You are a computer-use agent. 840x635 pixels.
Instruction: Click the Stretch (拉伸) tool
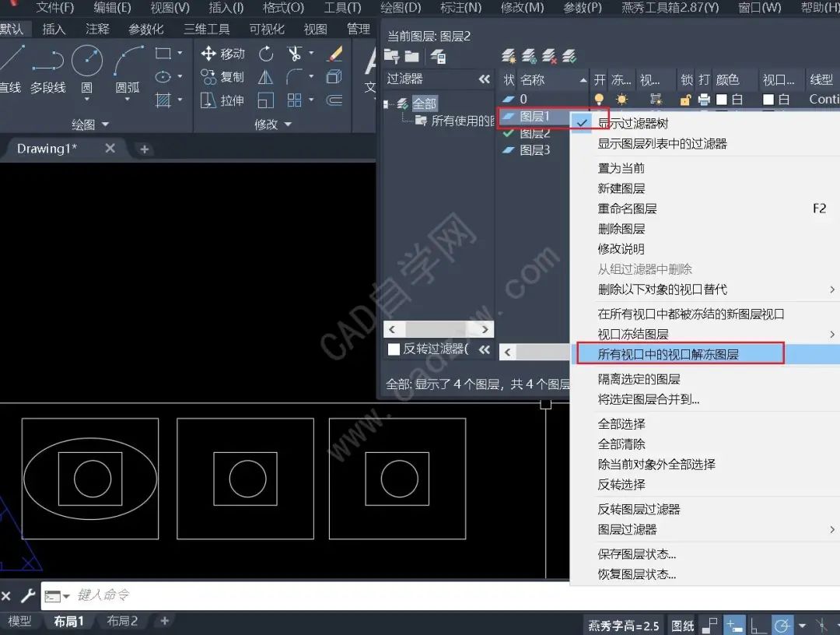tap(222, 100)
